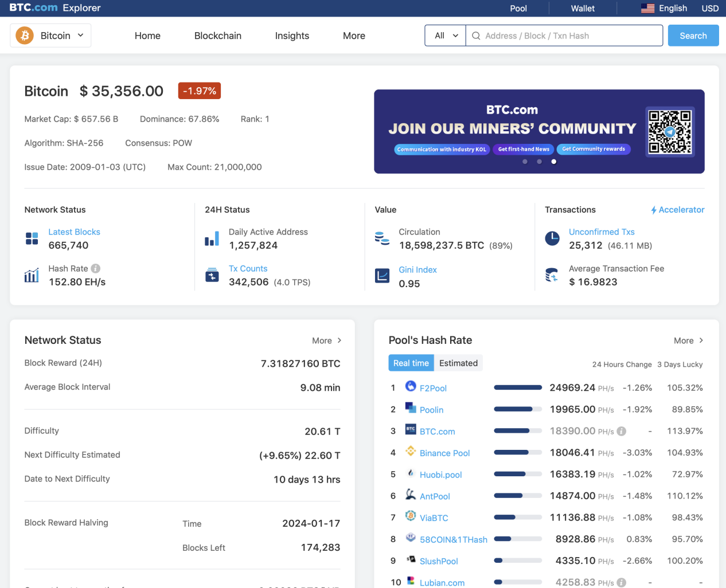The width and height of the screenshot is (726, 588).
Task: Open the AntPool link
Action: [x=435, y=497]
